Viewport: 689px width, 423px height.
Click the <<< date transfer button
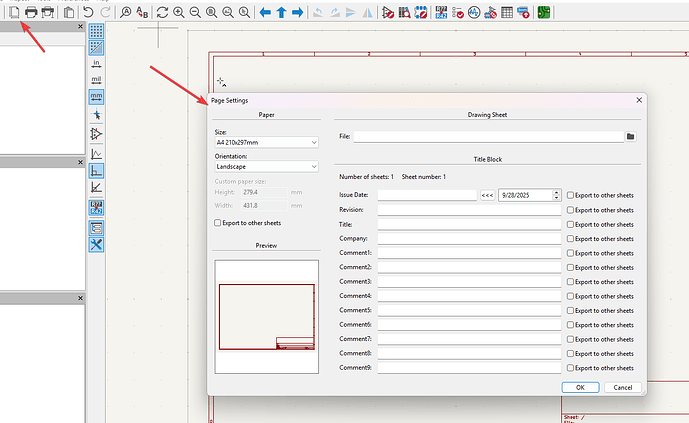coord(487,195)
